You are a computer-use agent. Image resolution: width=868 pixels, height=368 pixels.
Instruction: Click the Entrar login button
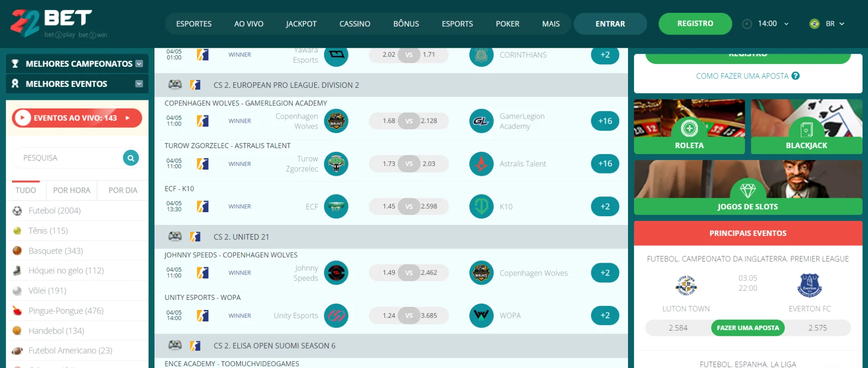(x=610, y=24)
